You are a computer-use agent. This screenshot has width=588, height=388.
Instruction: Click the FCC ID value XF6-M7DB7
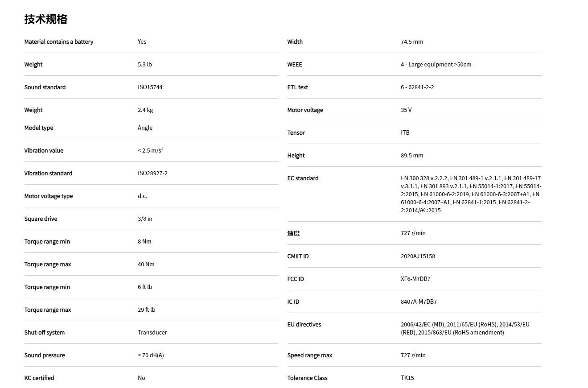coord(415,279)
